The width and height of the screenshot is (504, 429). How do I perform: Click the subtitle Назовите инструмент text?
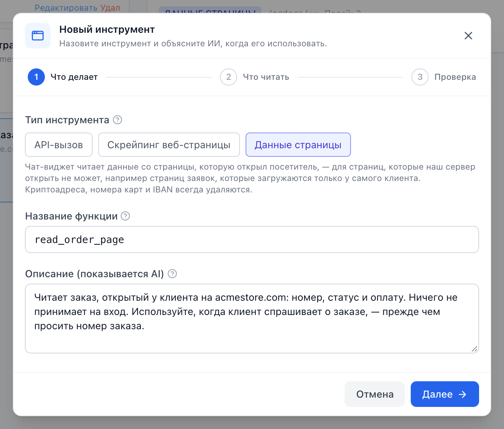click(193, 43)
